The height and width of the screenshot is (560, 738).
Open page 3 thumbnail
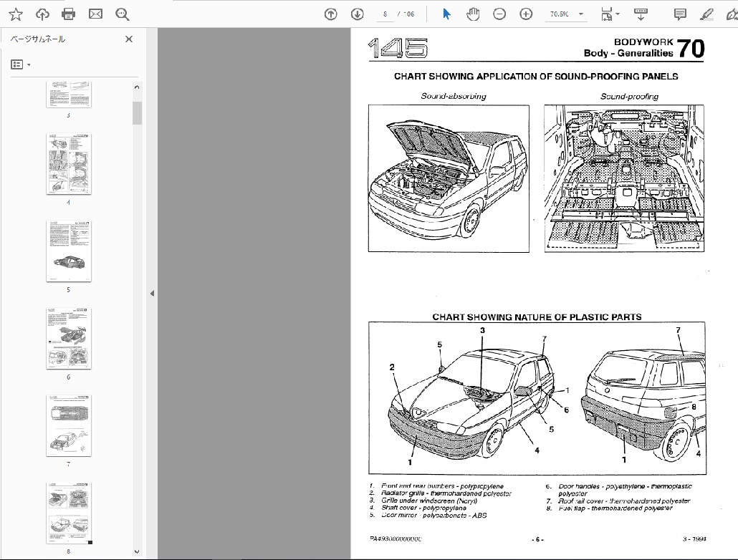[69, 94]
